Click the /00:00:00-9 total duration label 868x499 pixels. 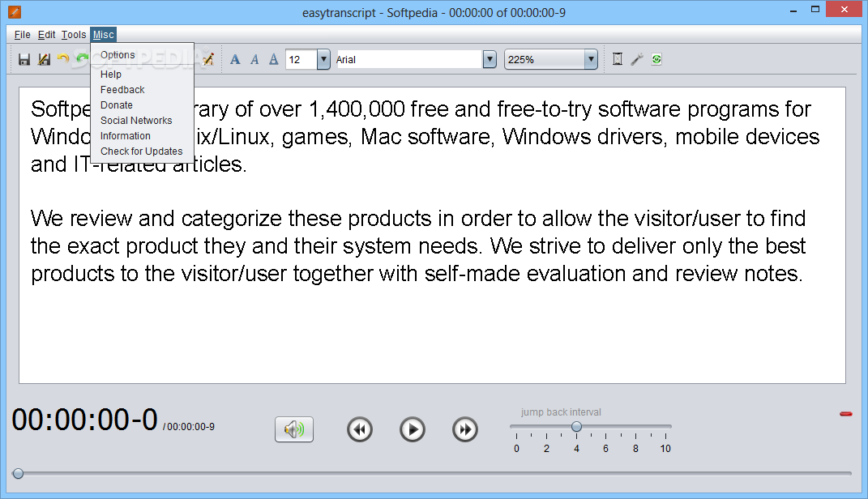pyautogui.click(x=189, y=427)
